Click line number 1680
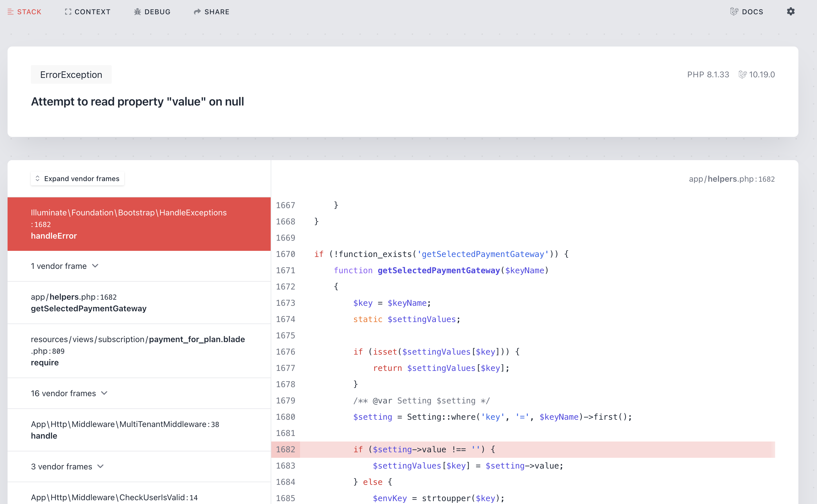The width and height of the screenshot is (817, 504). click(x=286, y=417)
